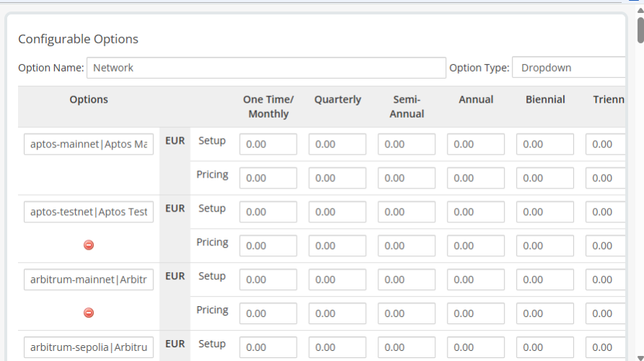This screenshot has height=361, width=644.
Task: Remove the arbitrum-mainnet option row
Action: (89, 313)
